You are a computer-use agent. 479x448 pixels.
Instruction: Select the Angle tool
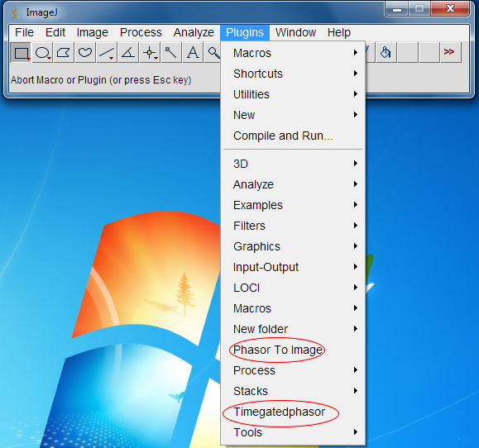pyautogui.click(x=128, y=53)
